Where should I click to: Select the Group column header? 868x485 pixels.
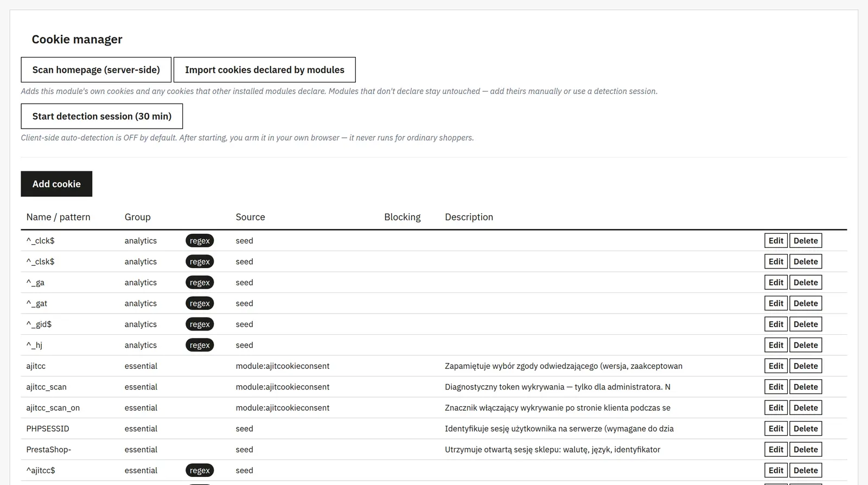[137, 217]
